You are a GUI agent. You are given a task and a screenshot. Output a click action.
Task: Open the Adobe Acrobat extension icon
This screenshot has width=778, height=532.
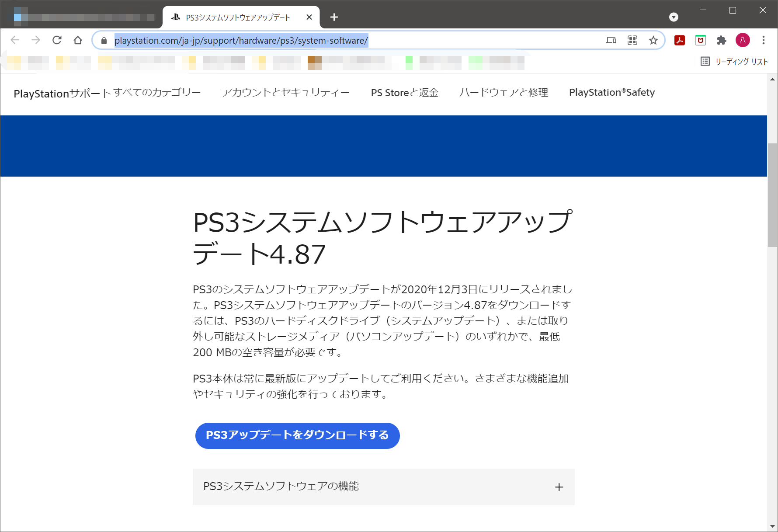(680, 40)
